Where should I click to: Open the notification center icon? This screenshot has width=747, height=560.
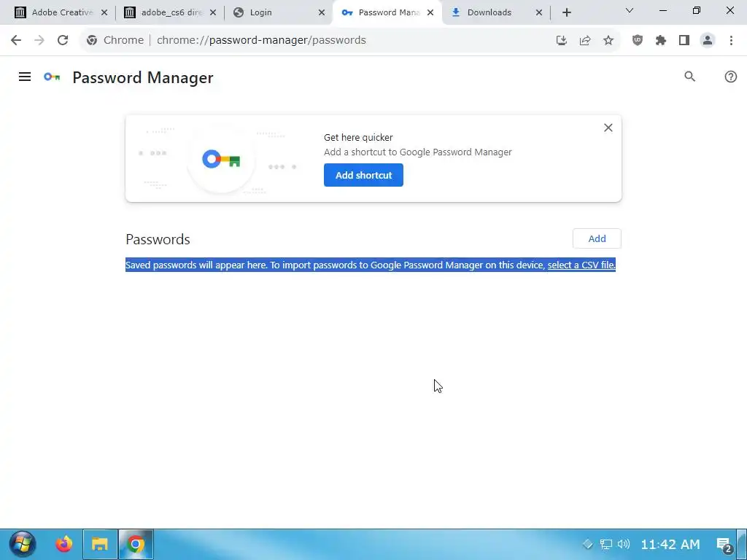(x=724, y=544)
